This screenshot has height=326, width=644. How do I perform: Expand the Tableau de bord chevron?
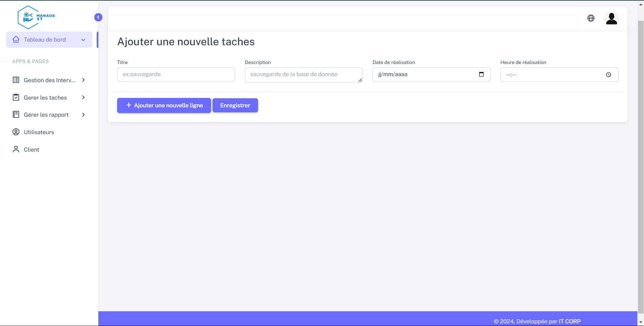(83, 40)
